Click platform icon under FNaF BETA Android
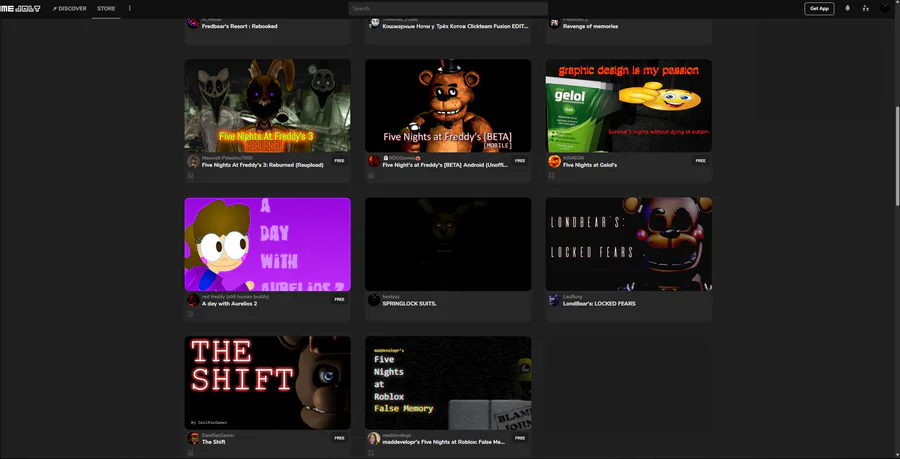The height and width of the screenshot is (459, 900). tap(371, 176)
